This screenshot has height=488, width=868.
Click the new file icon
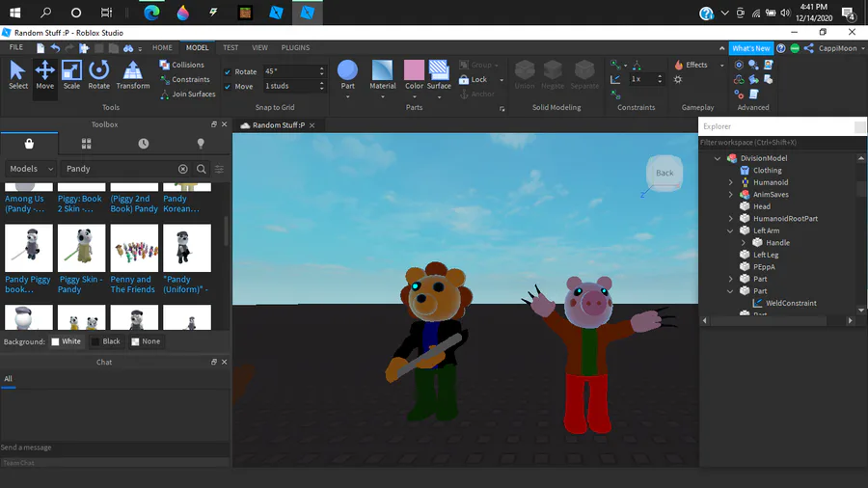click(41, 48)
